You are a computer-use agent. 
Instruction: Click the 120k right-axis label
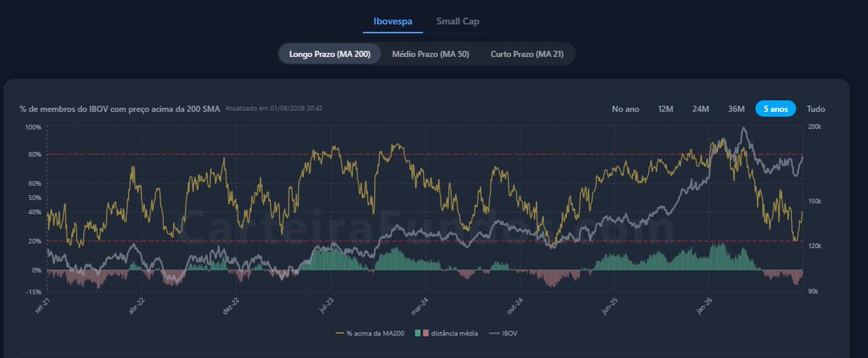[x=814, y=247]
